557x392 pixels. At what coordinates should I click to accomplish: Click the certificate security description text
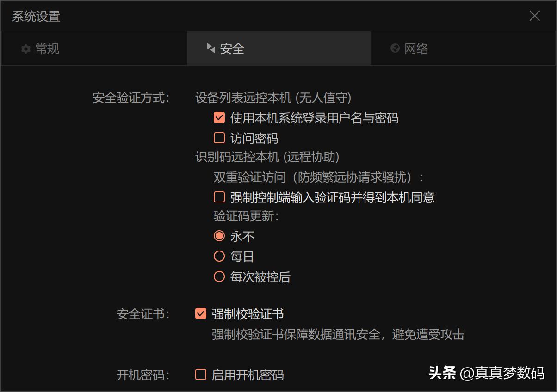click(335, 334)
